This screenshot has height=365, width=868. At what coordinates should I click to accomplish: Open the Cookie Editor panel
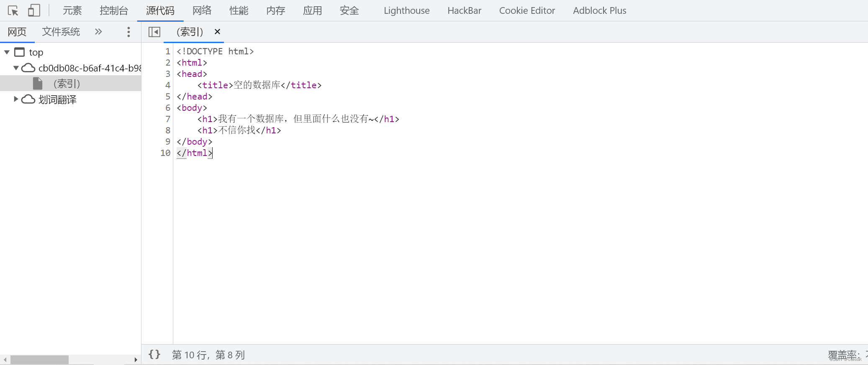(x=527, y=10)
